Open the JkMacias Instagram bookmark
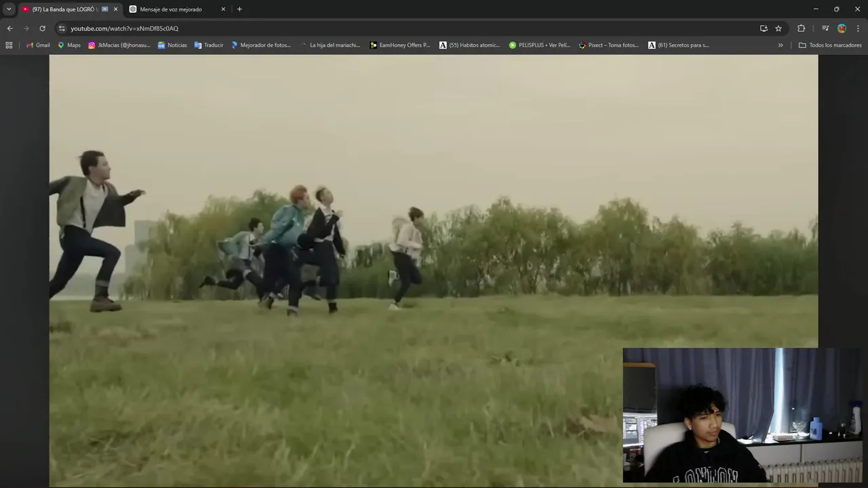The image size is (868, 488). [x=119, y=45]
